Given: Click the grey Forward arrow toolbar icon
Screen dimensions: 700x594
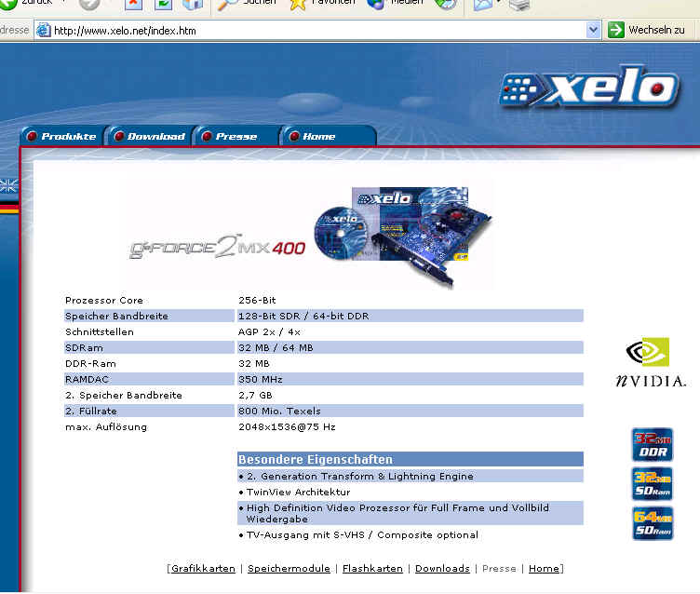Looking at the screenshot, I should point(89,4).
